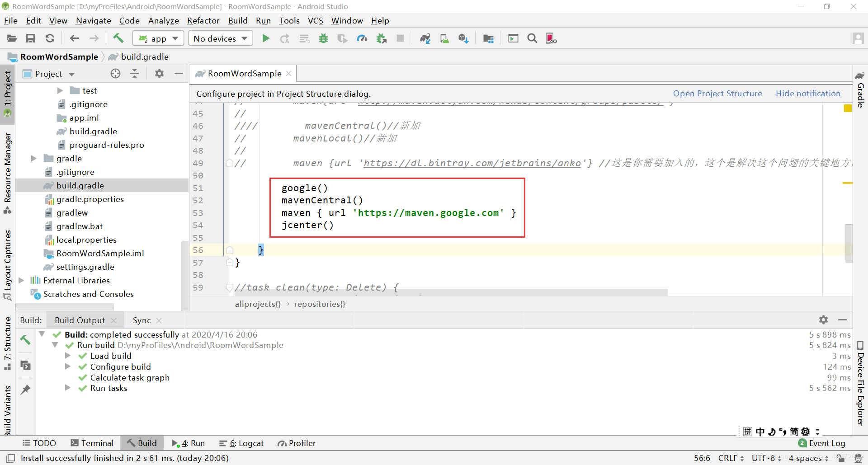Close the Build Output tab
This screenshot has width=868, height=465.
click(113, 320)
